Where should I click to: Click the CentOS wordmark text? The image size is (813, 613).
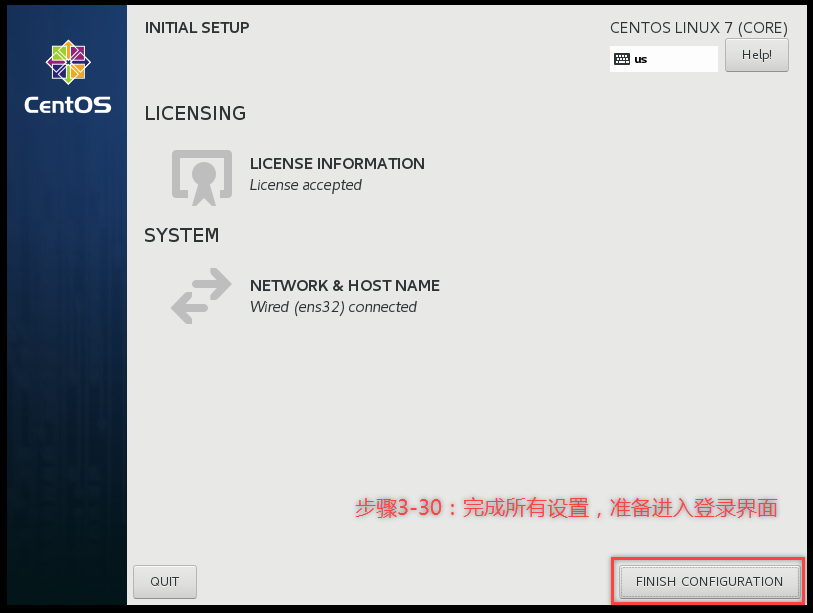click(x=68, y=105)
